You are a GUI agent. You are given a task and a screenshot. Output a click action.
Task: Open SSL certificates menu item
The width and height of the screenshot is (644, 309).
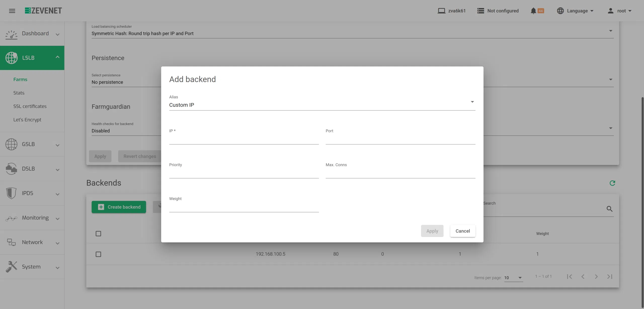pyautogui.click(x=30, y=106)
